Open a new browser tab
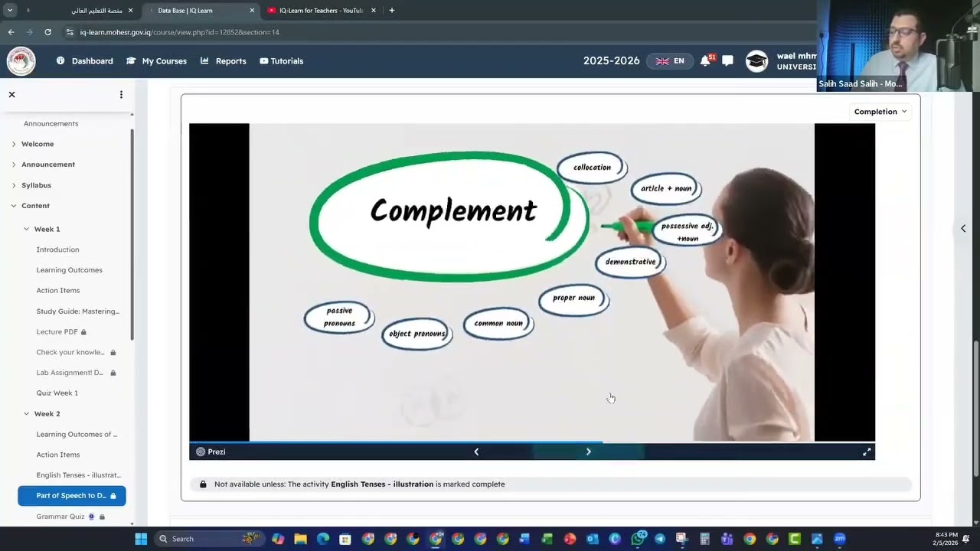This screenshot has width=980, height=551. pyautogui.click(x=391, y=10)
